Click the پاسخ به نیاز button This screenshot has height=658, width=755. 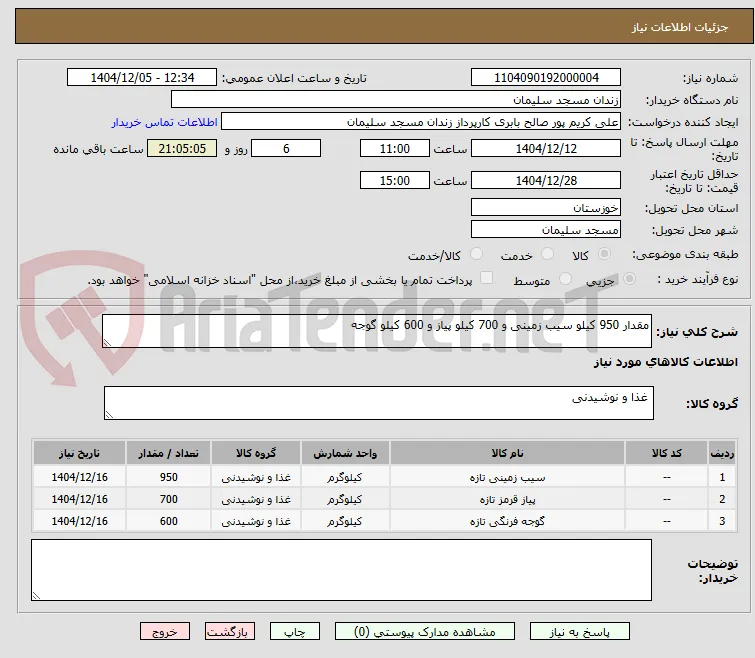[580, 632]
